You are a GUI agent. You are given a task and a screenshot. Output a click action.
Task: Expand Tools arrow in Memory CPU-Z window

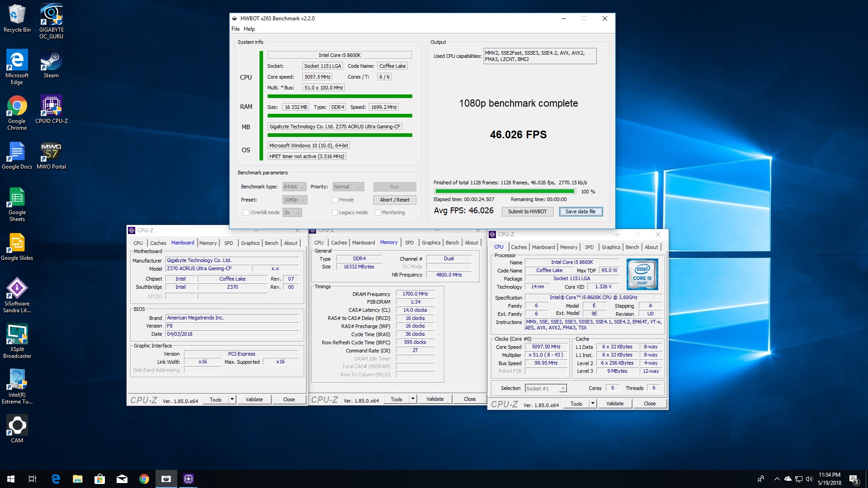[x=413, y=399]
